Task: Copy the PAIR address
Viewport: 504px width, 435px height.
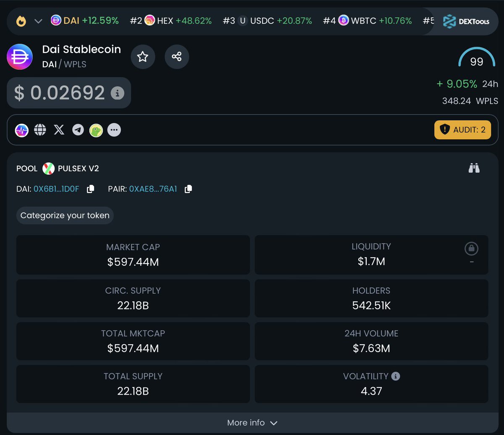Action: click(188, 189)
